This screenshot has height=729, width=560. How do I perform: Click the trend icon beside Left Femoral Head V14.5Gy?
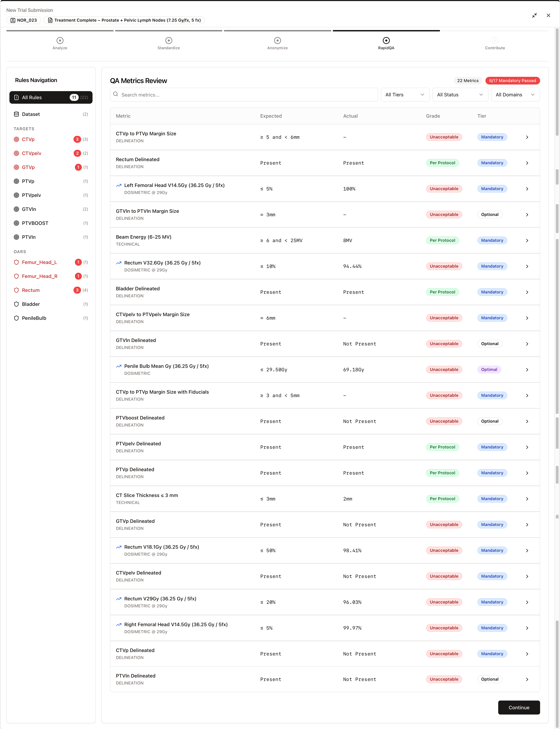119,185
